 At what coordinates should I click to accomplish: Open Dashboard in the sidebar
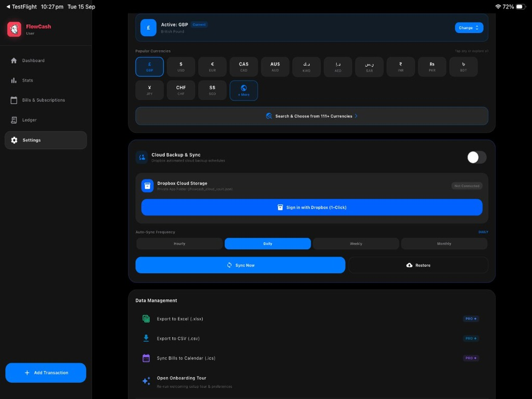tap(46, 61)
